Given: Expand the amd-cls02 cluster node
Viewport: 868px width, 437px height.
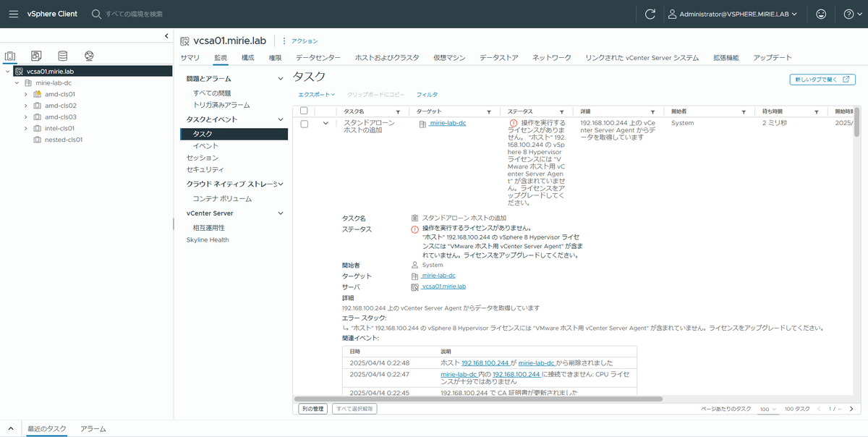Looking at the screenshot, I should 26,106.
